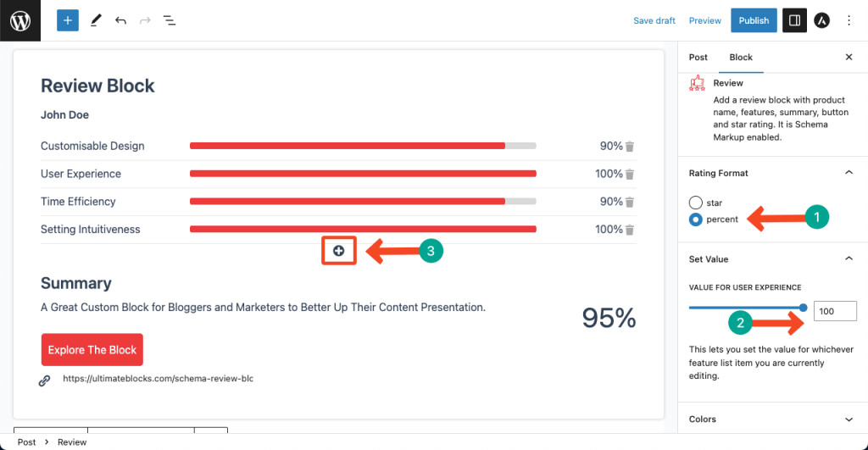Select the star rating format
Image resolution: width=868 pixels, height=450 pixels.
[696, 203]
